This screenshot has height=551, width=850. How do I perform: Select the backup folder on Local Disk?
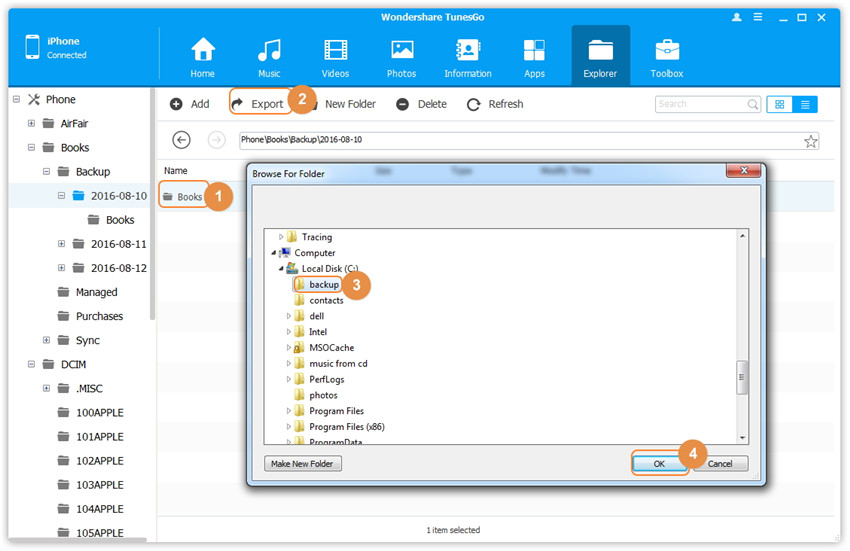(x=323, y=285)
